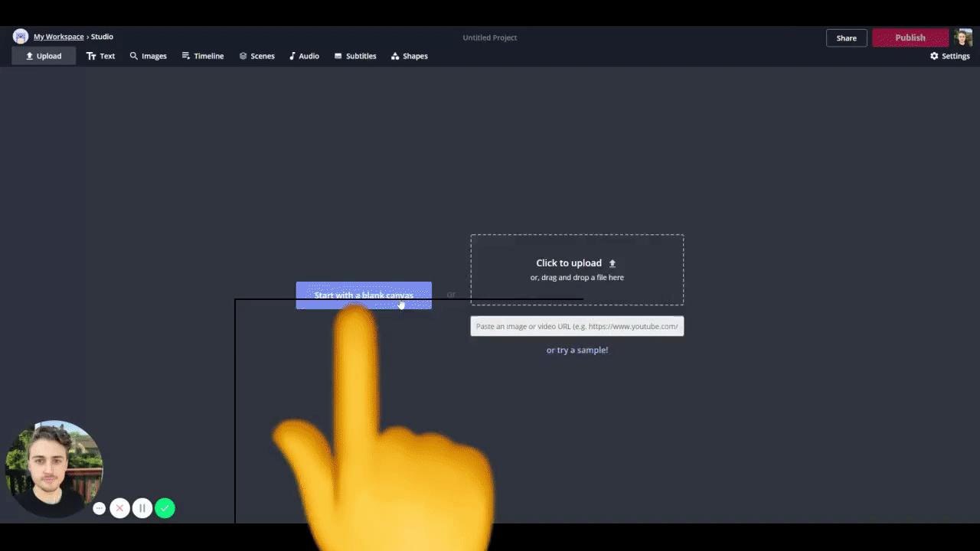Open the recorder's more options button
The height and width of the screenshot is (551, 980).
click(x=99, y=508)
